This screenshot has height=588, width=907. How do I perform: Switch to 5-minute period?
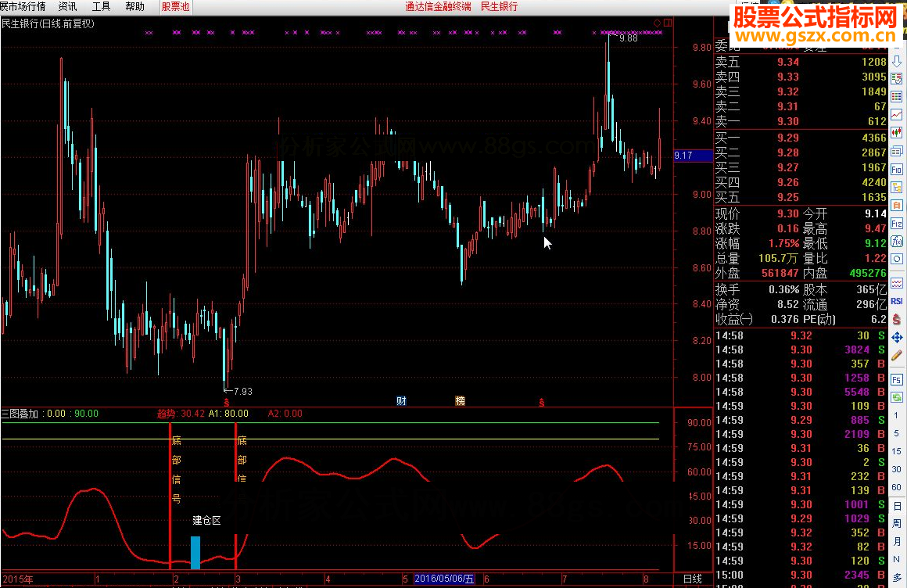pos(896,433)
